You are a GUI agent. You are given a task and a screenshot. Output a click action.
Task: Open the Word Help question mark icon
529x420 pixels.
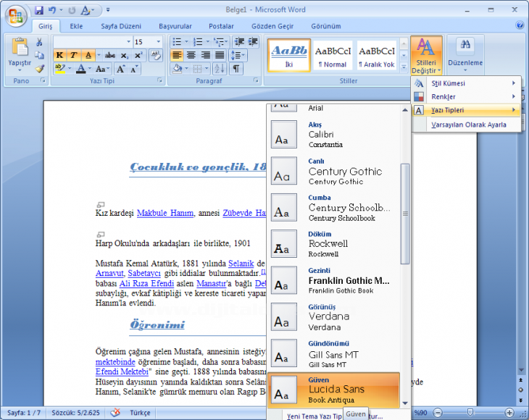(x=520, y=25)
